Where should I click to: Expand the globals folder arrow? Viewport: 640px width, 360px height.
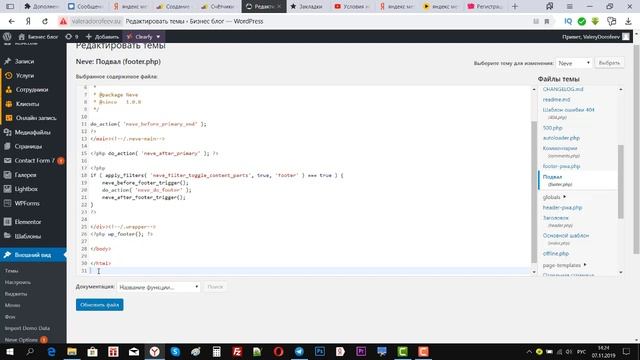tap(564, 197)
